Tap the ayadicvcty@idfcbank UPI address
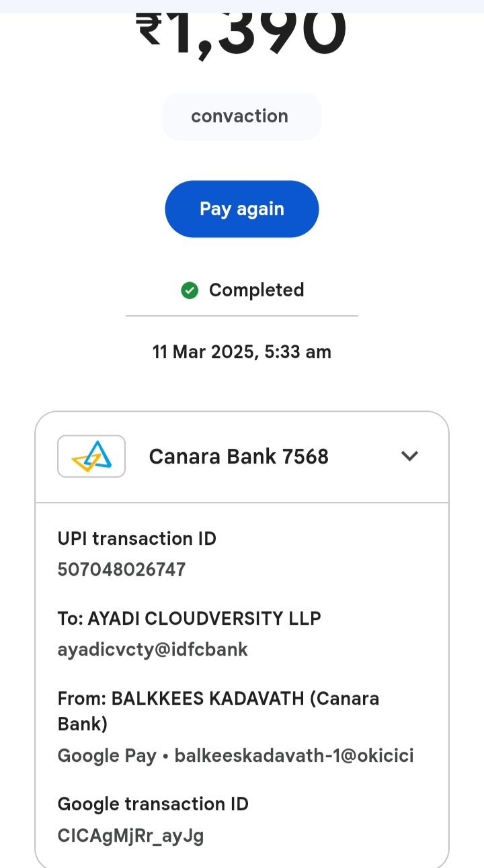484x868 pixels. pyautogui.click(x=153, y=649)
